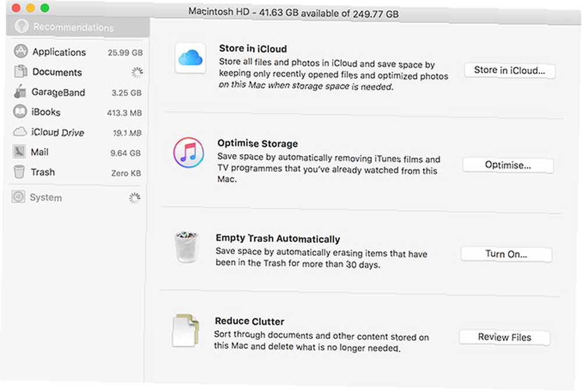The height and width of the screenshot is (392, 582).
Task: Click the Mail stamp icon
Action: 19,151
